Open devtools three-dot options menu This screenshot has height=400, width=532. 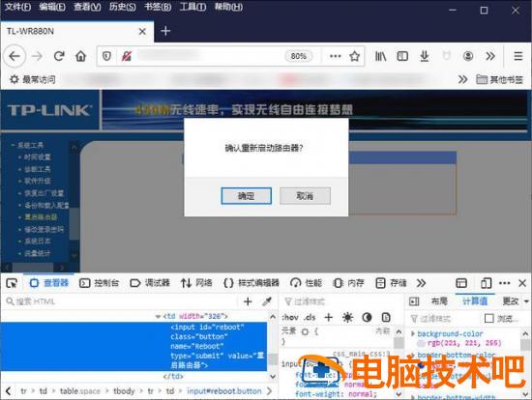505,283
